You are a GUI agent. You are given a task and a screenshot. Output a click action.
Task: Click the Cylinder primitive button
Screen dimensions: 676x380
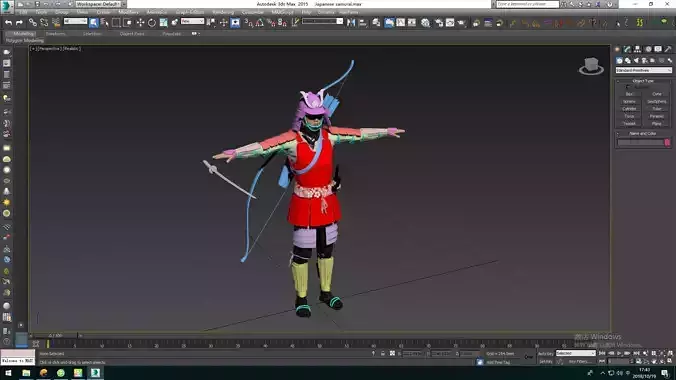point(629,109)
